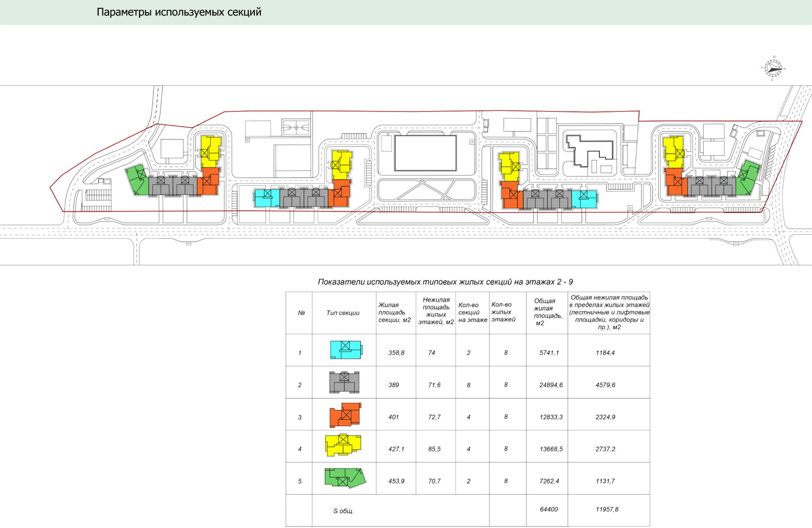
Task: Click the large central rectangular building outline
Action: coord(425,153)
